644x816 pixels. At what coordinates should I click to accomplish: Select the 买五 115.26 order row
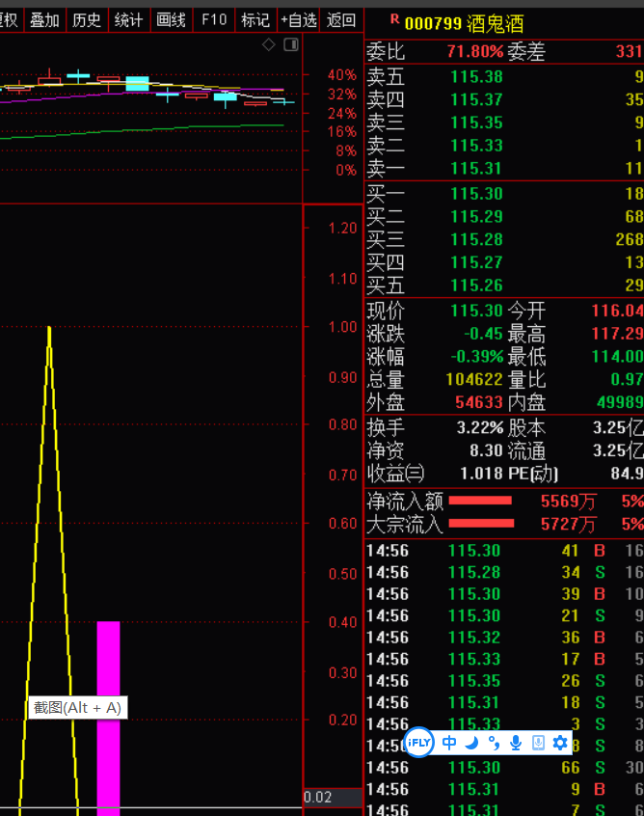pyautogui.click(x=504, y=286)
